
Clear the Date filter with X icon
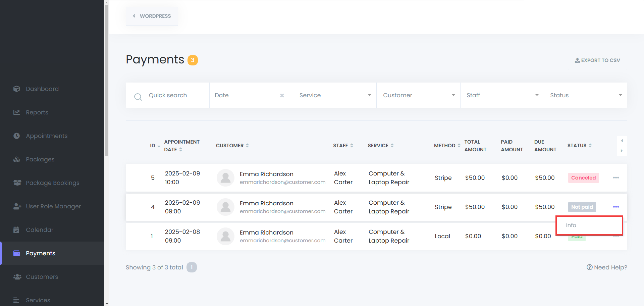tap(282, 96)
